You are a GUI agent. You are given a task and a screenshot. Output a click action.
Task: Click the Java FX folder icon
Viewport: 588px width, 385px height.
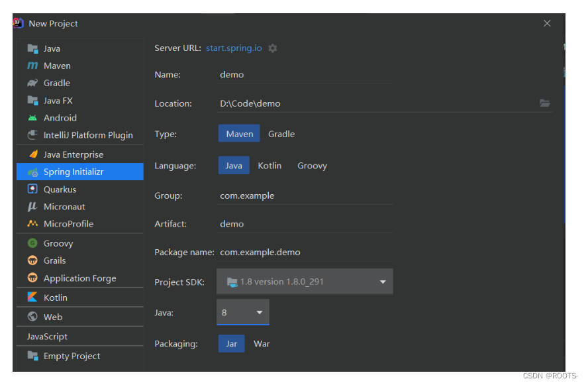(x=32, y=101)
